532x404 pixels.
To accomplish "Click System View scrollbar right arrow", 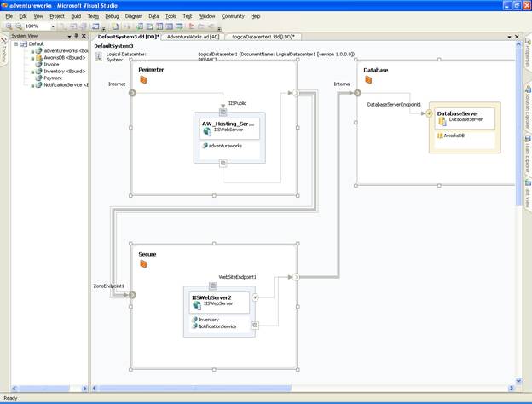I will (84, 389).
